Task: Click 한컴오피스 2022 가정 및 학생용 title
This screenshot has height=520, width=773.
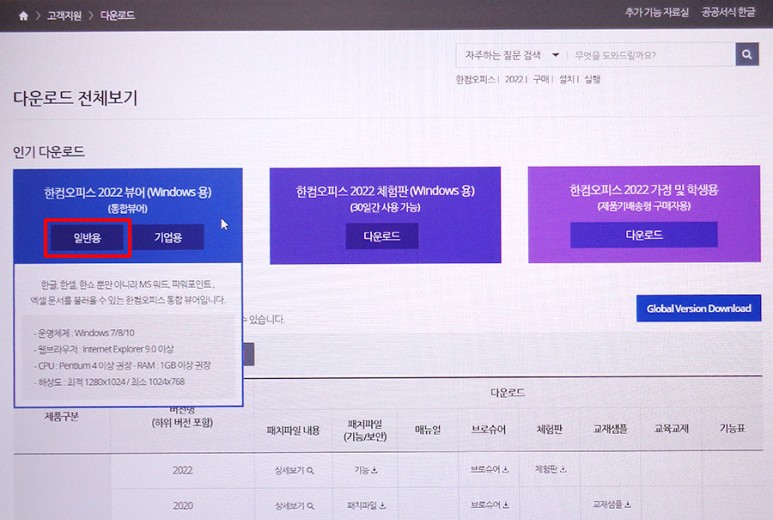Action: coord(643,190)
